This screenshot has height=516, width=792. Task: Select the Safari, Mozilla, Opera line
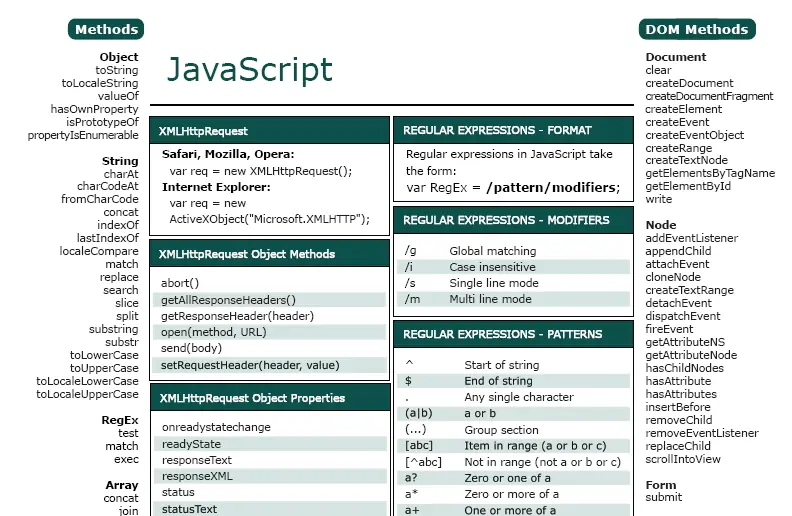[228, 154]
